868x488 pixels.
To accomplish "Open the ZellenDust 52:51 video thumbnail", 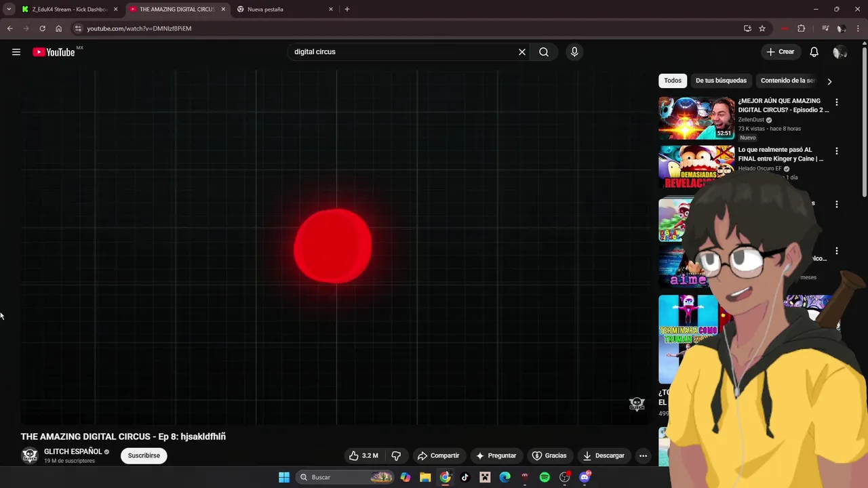I will [x=696, y=118].
